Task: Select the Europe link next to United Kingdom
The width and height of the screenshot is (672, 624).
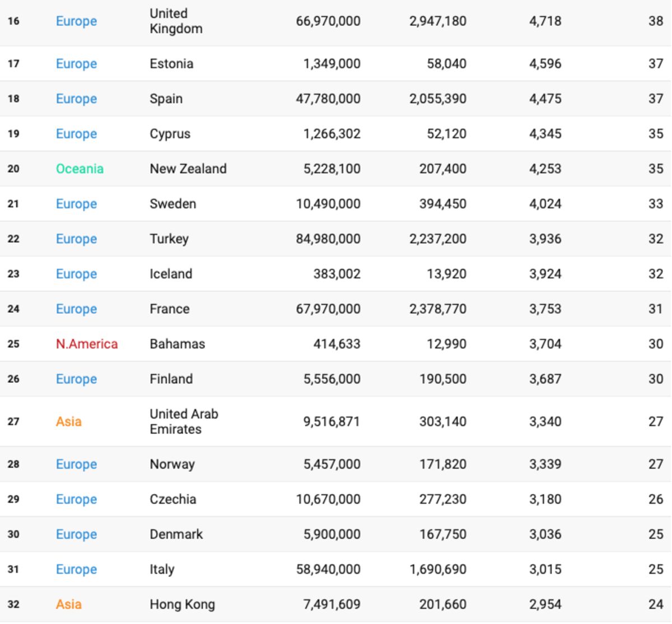Action: point(76,21)
